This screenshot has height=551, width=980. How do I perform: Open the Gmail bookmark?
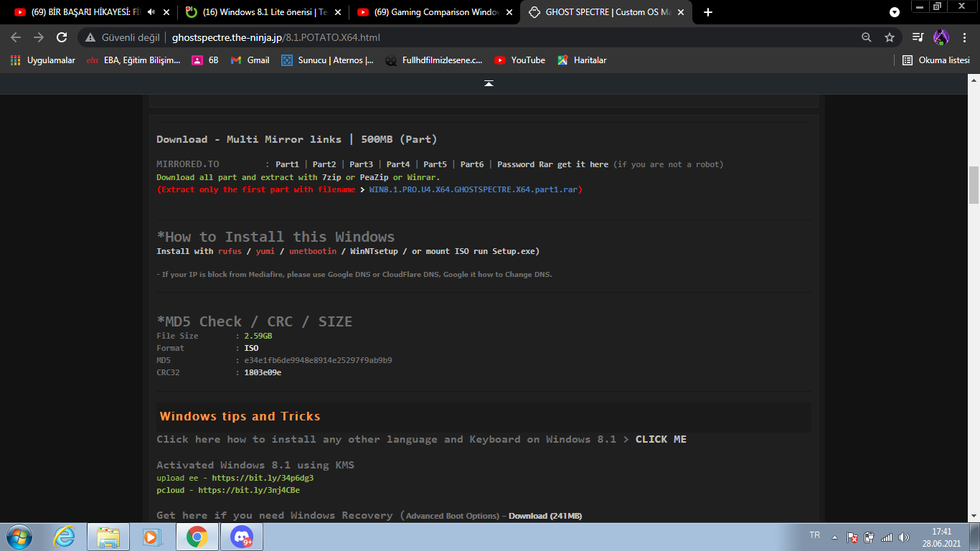(250, 60)
